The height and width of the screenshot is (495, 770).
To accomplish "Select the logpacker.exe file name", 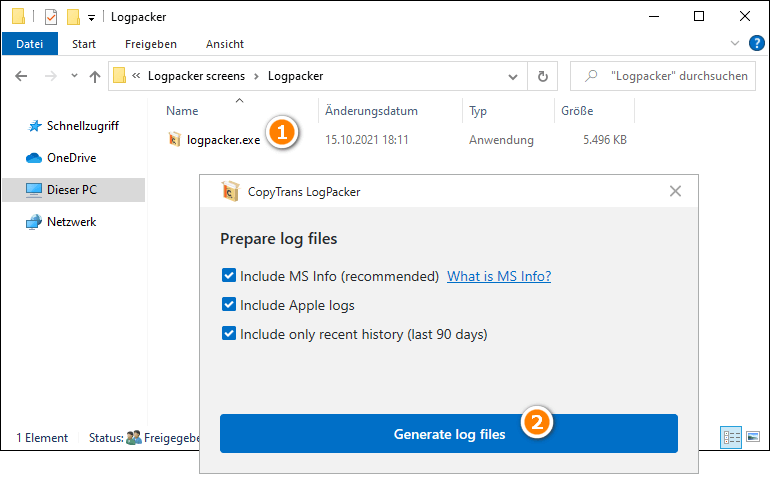I will coord(223,140).
